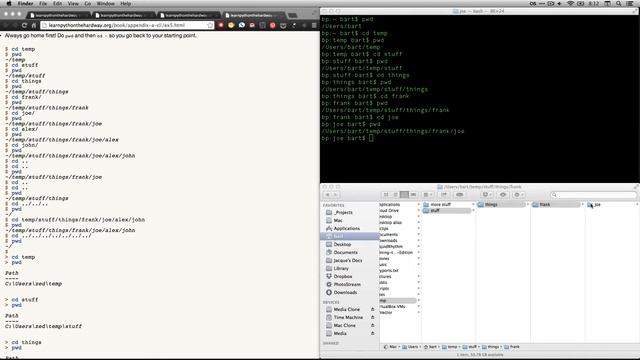Eject the Media Clone drive
Screen dimensions: 640x360
point(372,309)
